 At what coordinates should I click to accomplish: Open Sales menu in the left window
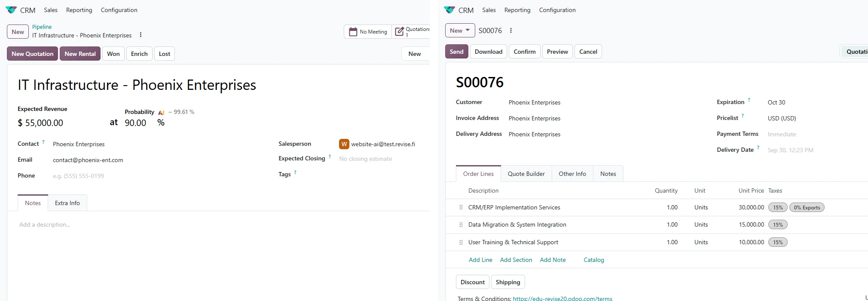coord(51,10)
